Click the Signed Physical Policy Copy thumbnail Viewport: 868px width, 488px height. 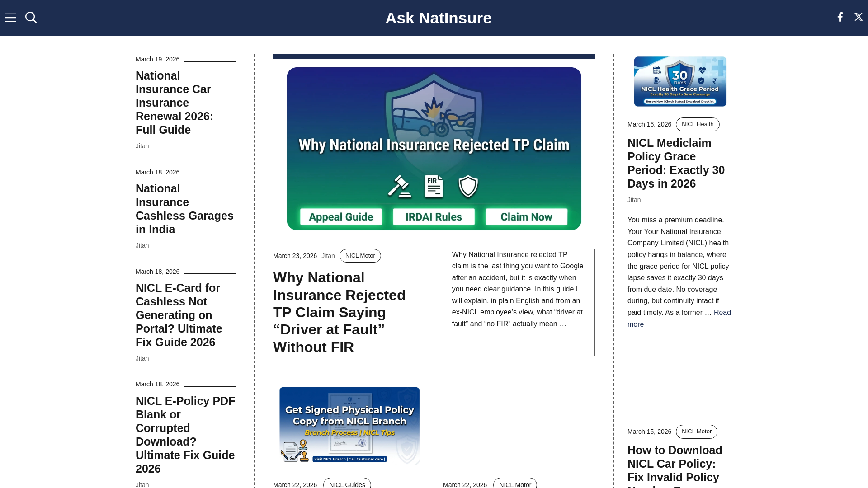pos(349,426)
